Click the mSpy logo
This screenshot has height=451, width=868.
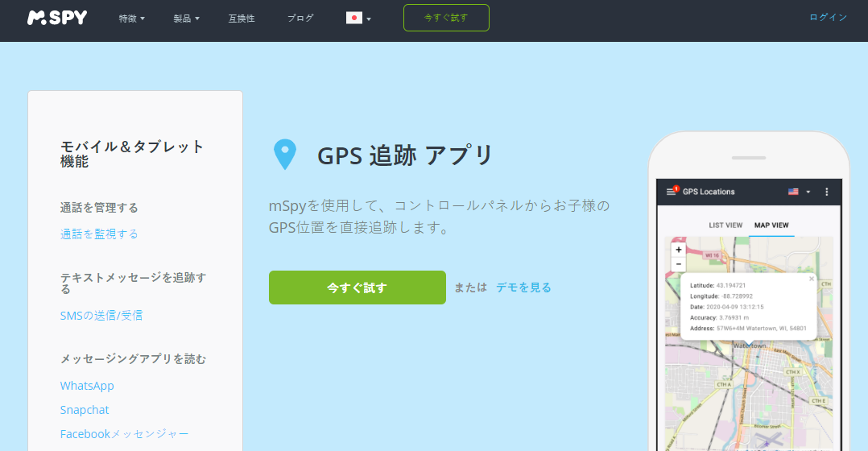[x=57, y=18]
